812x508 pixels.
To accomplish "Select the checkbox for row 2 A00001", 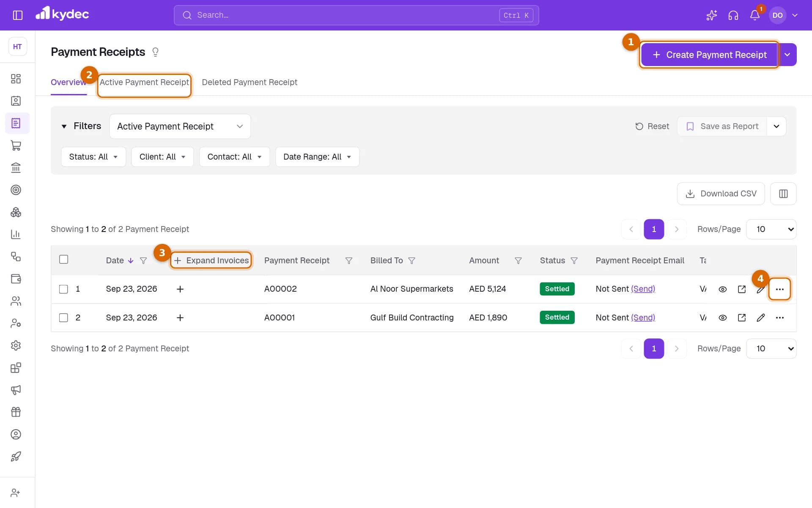I will pyautogui.click(x=63, y=317).
